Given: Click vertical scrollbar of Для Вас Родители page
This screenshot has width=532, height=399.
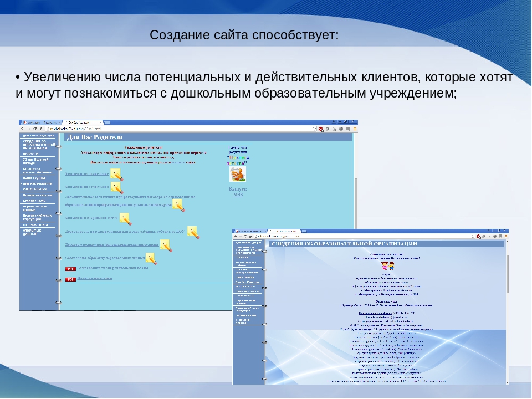Looking at the screenshot, I should click(356, 203).
